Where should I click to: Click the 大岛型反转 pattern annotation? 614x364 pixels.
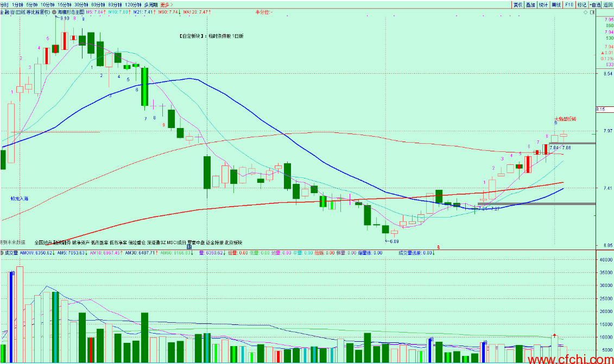[565, 119]
